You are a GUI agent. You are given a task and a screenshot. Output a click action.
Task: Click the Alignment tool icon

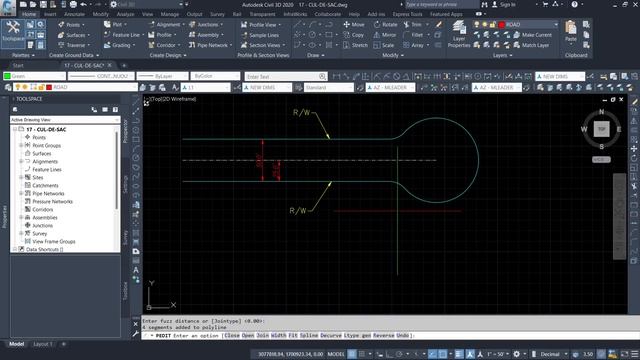tap(151, 25)
